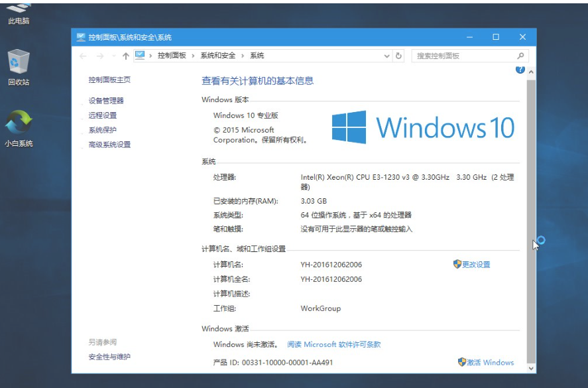Click the scrollbar up arrow
Viewport: 588px width, 388px height.
pyautogui.click(x=531, y=72)
